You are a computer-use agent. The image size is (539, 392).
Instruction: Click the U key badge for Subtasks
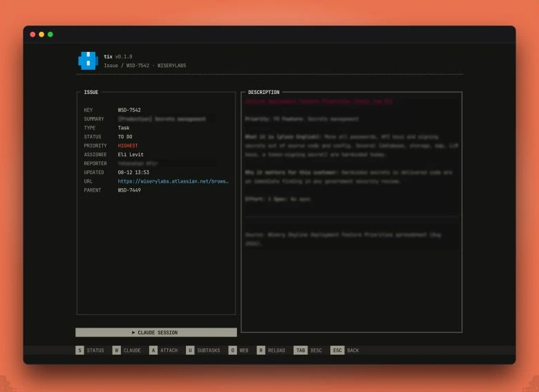click(190, 351)
